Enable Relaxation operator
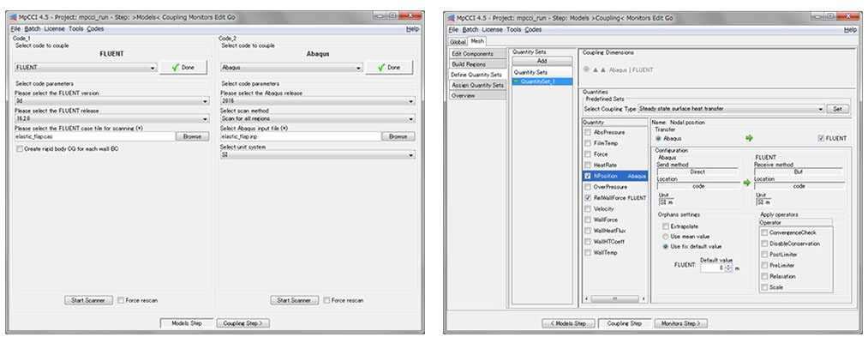868x337 pixels. click(x=764, y=276)
